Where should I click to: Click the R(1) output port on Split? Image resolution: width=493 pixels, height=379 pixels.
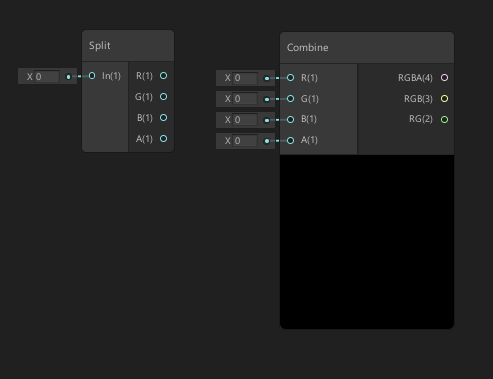point(163,76)
